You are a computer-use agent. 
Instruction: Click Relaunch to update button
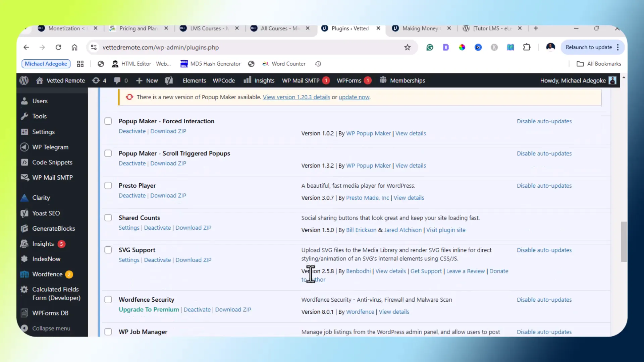589,47
